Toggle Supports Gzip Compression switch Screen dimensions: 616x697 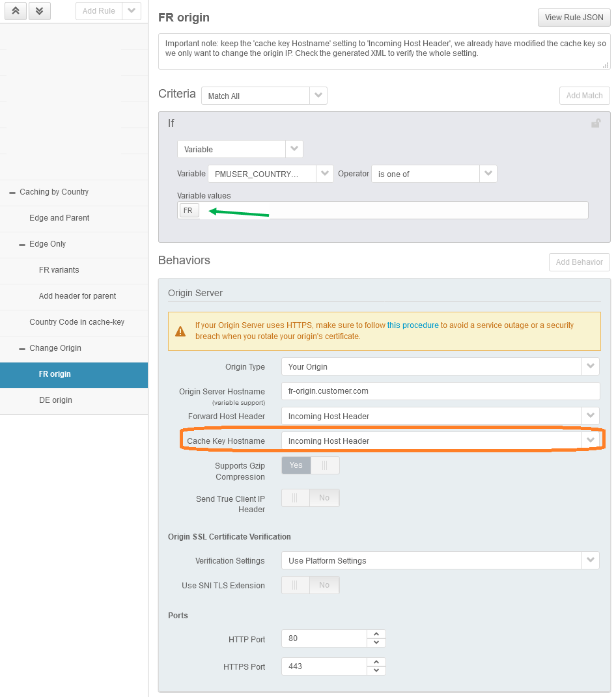pos(310,465)
